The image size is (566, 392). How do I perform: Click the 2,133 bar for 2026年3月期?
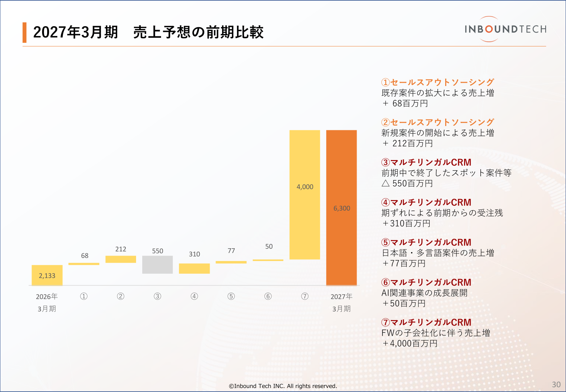click(x=47, y=275)
